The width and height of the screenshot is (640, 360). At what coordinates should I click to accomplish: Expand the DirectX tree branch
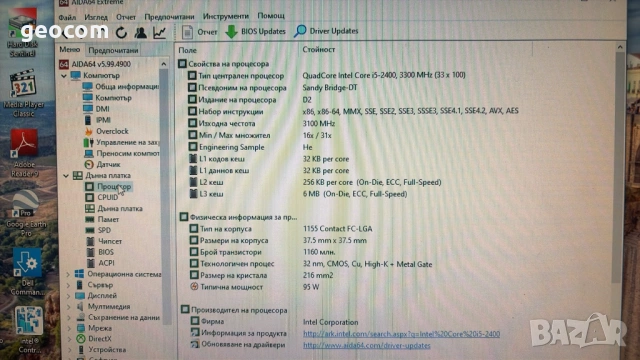[x=69, y=339]
